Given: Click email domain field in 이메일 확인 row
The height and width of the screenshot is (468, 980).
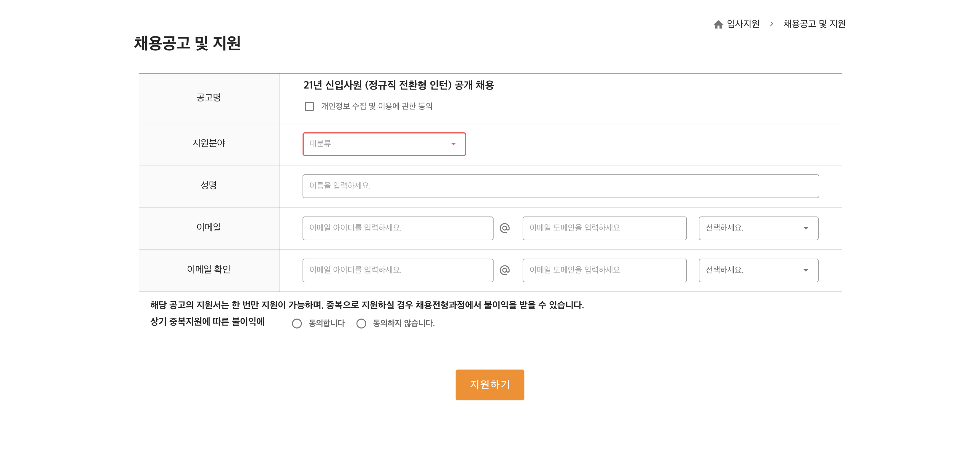Looking at the screenshot, I should 604,270.
